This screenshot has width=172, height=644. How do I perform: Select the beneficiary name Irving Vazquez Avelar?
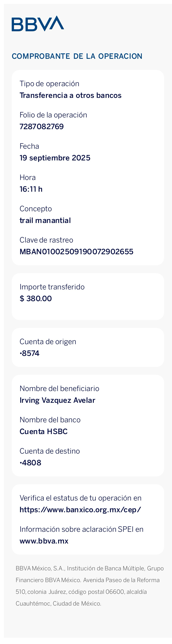click(57, 400)
